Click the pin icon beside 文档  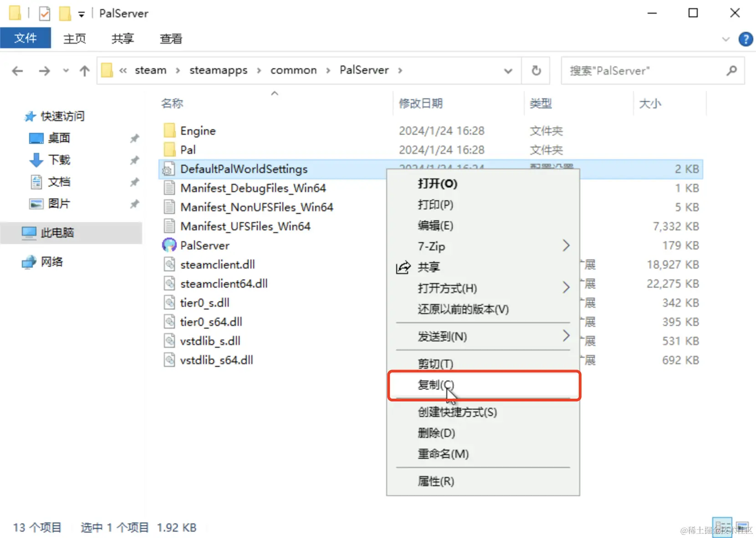pyautogui.click(x=134, y=182)
